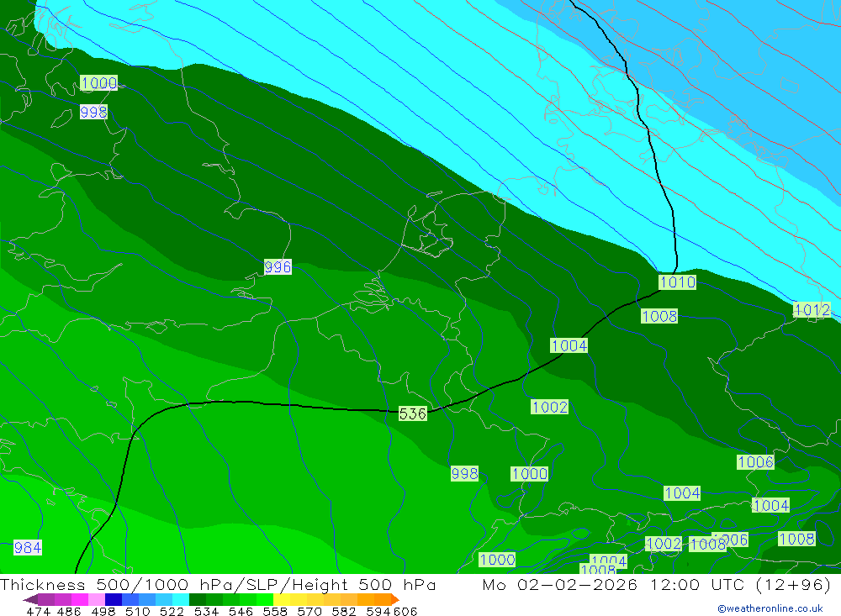This screenshot has width=841, height=616.
Task: Click the 594 legend value
Action: pyautogui.click(x=378, y=611)
